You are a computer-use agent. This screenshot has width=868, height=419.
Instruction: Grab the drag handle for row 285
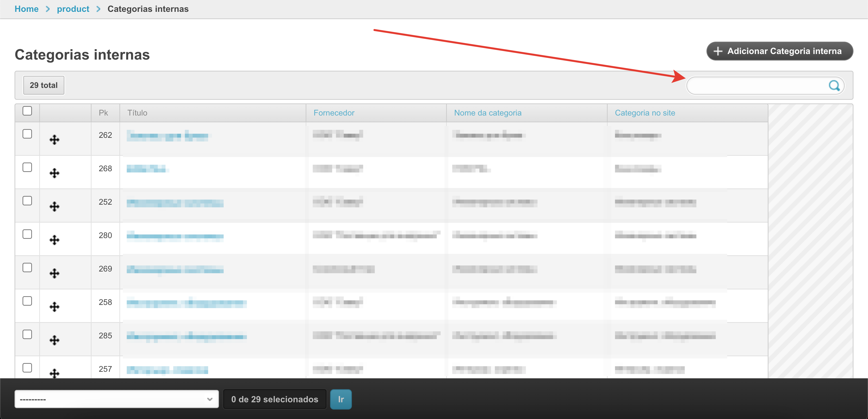click(54, 340)
